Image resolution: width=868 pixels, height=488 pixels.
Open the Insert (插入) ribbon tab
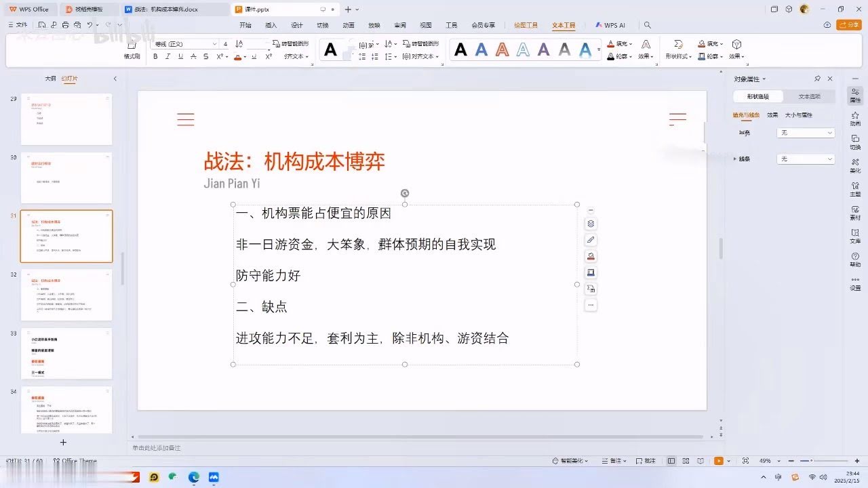271,25
